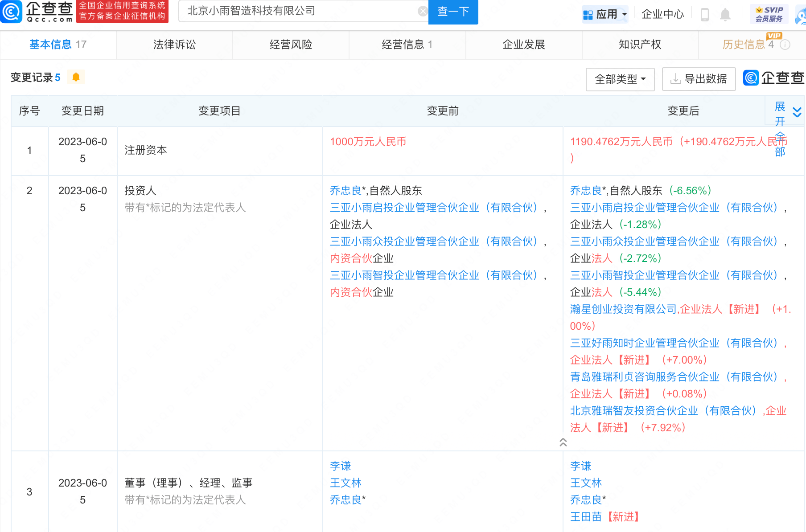The width and height of the screenshot is (806, 532).
Task: Collapse the investor row with double-up chevron
Action: [563, 442]
